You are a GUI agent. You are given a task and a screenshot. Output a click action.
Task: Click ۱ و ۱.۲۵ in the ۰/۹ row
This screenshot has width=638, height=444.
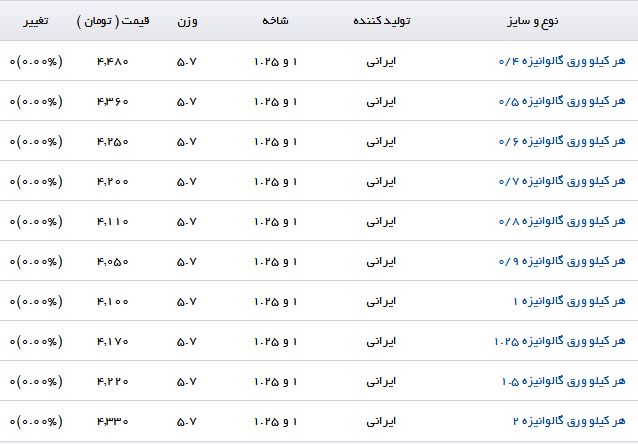click(x=275, y=262)
